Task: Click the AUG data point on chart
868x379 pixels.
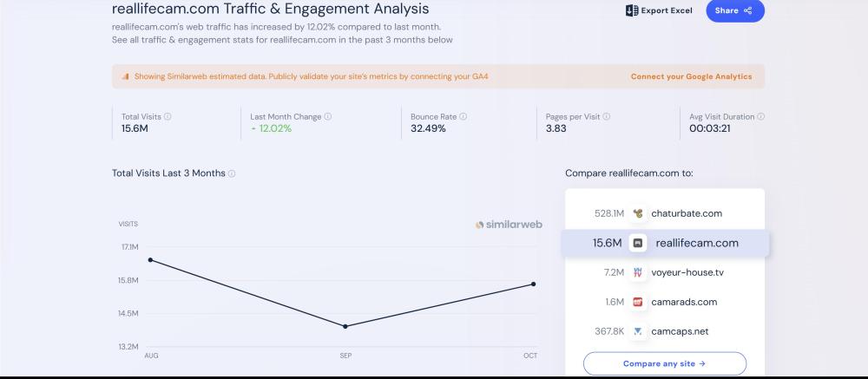Action: [x=150, y=259]
